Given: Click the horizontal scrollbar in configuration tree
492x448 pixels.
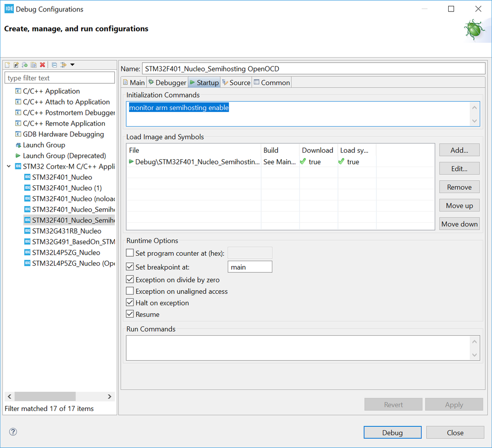Looking at the screenshot, I should pyautogui.click(x=45, y=396).
